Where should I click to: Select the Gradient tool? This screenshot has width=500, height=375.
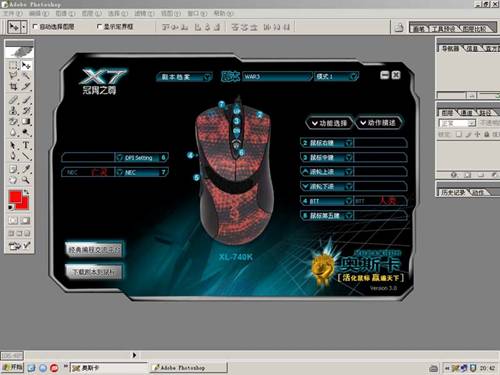[x=26, y=121]
